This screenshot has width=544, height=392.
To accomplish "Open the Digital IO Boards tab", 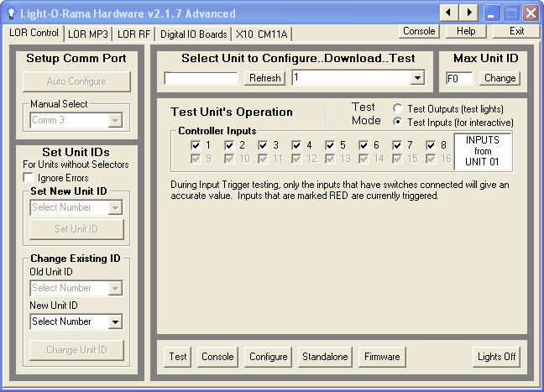I will (x=193, y=34).
